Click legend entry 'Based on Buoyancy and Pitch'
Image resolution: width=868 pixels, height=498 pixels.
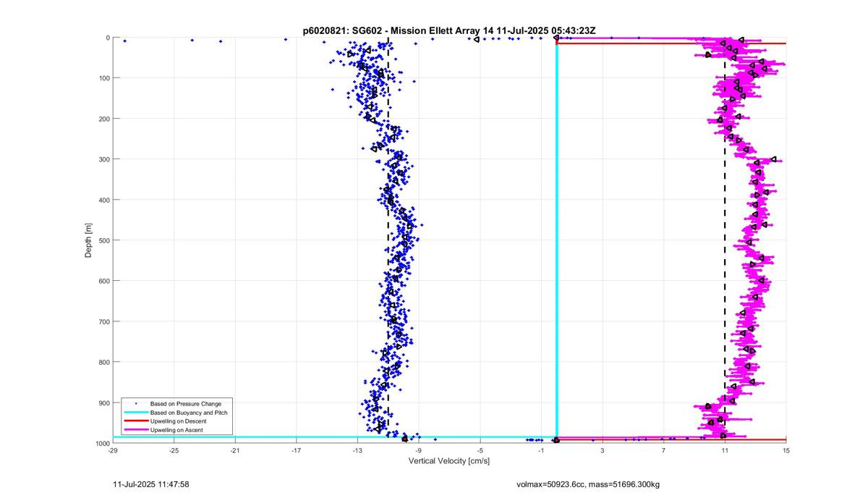pos(188,412)
